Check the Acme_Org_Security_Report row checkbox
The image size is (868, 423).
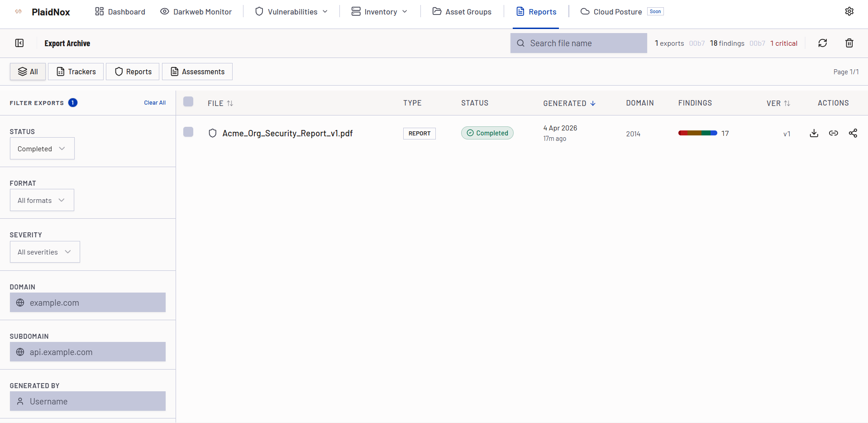tap(188, 132)
